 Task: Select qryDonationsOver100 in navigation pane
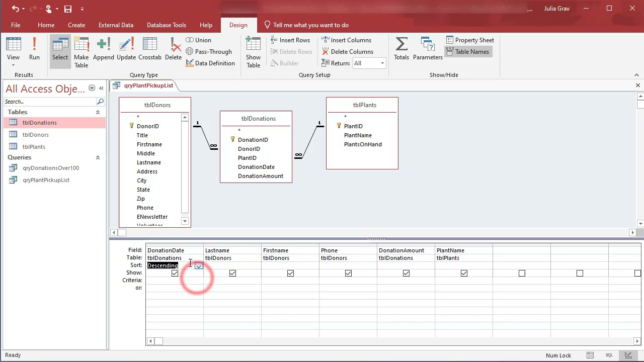[x=54, y=168]
